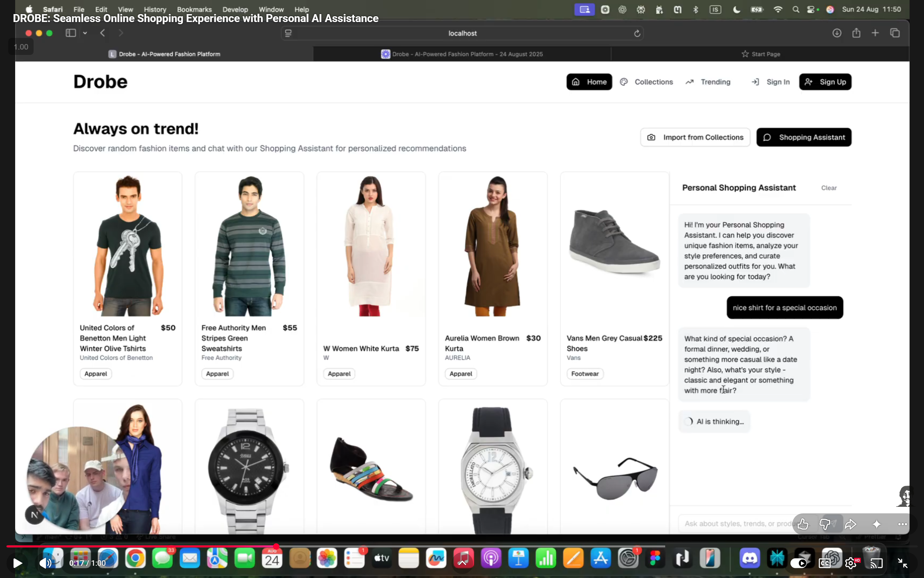
Task: Open the video settings gear
Action: pyautogui.click(x=851, y=563)
